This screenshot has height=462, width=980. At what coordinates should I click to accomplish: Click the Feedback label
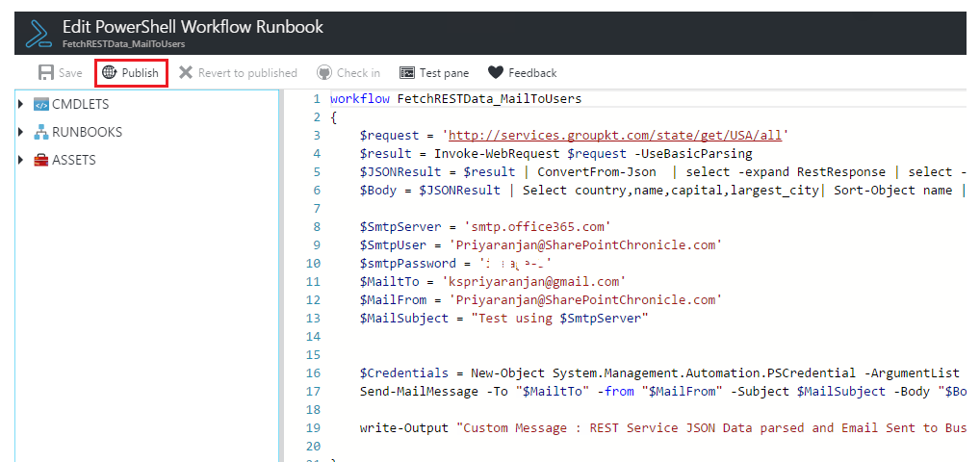[x=532, y=73]
